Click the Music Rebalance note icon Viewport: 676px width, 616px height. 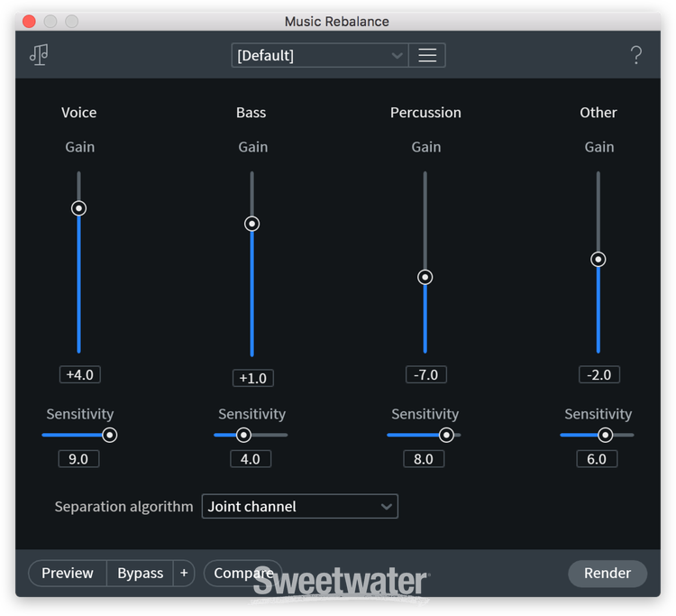coord(39,55)
